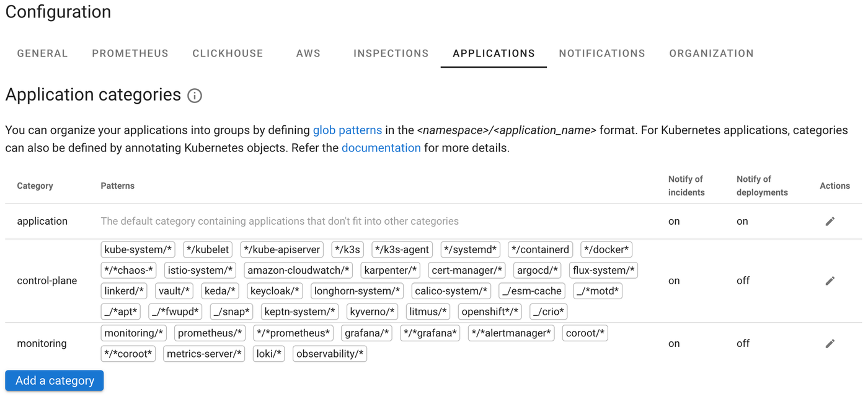Click the Add a category button
Viewport: 868px width, 396px height.
click(55, 380)
